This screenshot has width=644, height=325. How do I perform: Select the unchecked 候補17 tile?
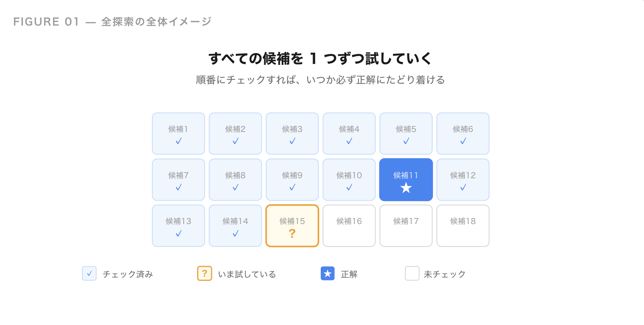[x=406, y=226]
